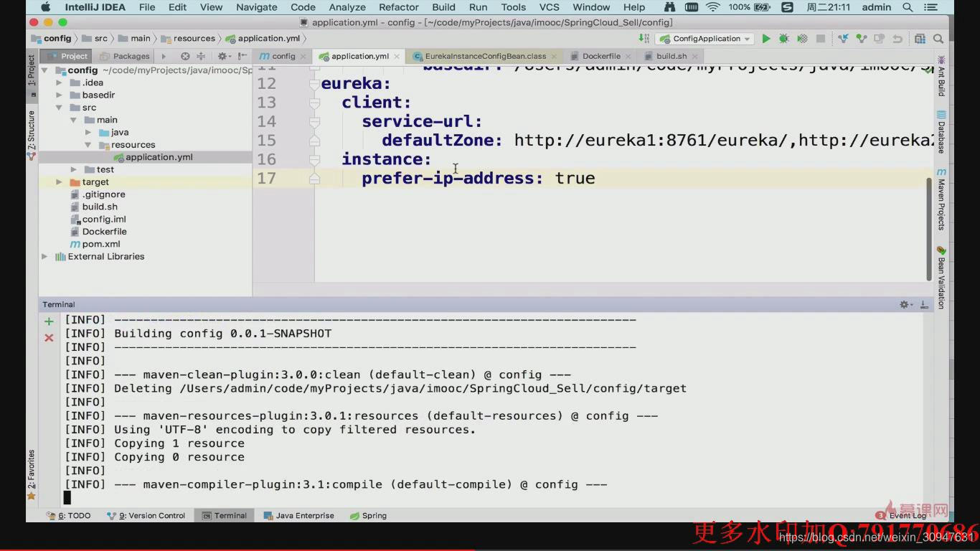Hide Project panel icon
980x551 pixels.
coord(242,56)
